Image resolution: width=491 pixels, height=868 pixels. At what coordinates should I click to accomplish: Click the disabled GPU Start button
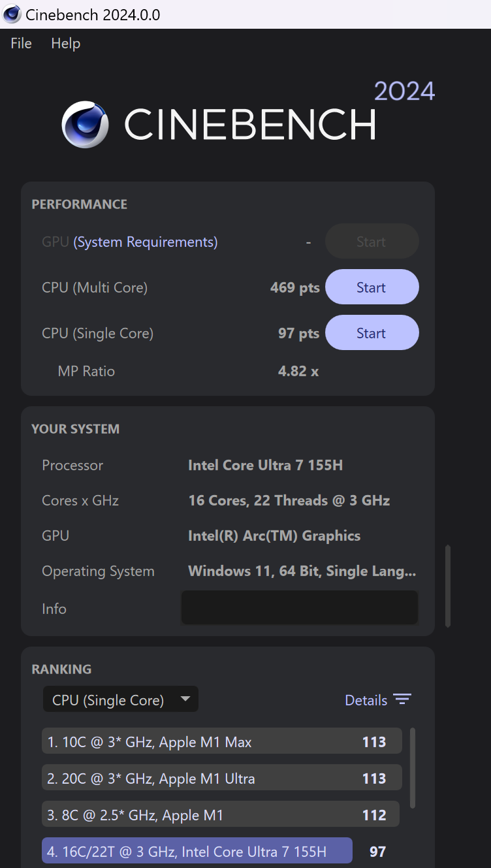coord(372,242)
